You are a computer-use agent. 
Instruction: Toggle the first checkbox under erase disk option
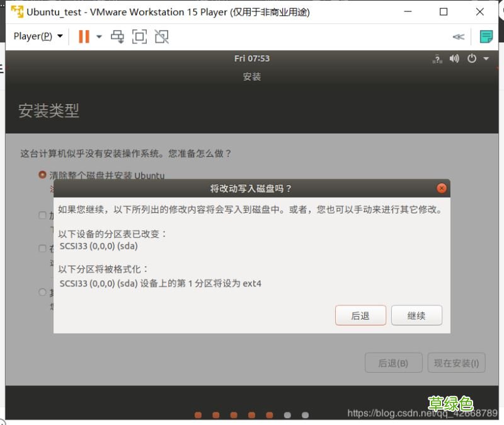click(x=42, y=215)
